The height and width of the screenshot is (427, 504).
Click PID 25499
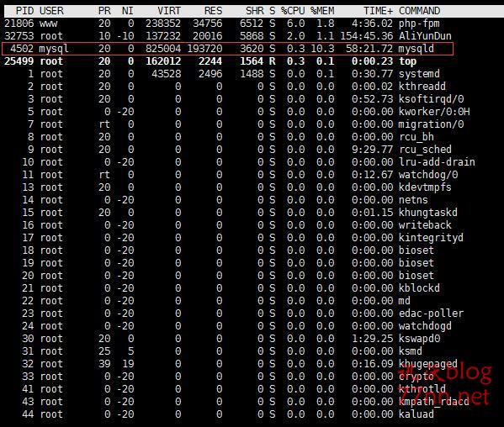pos(19,61)
